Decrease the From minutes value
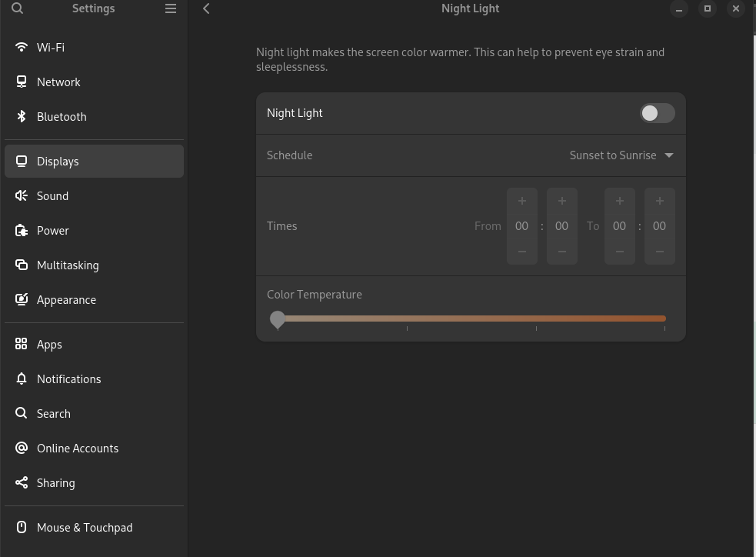This screenshot has width=756, height=557. pyautogui.click(x=561, y=252)
